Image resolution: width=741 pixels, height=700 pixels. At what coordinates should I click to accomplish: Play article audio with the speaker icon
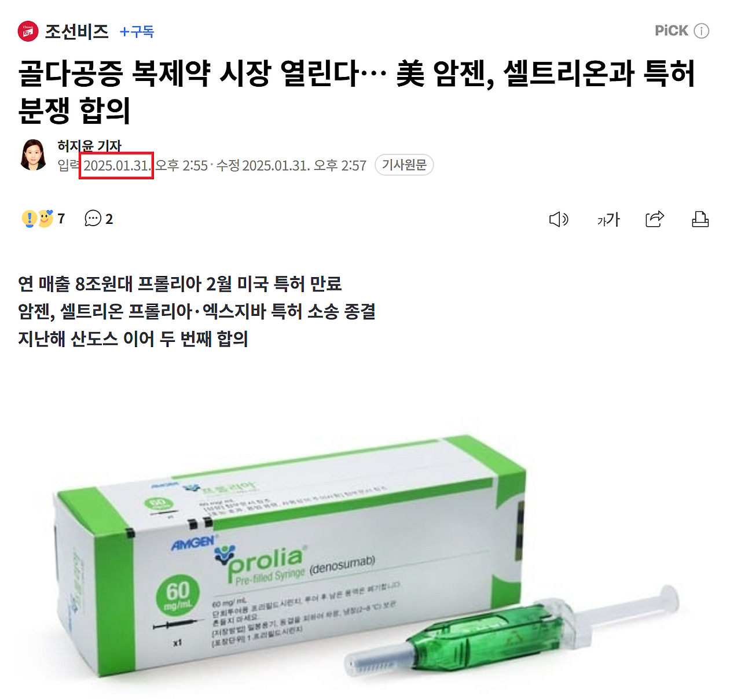tap(559, 219)
